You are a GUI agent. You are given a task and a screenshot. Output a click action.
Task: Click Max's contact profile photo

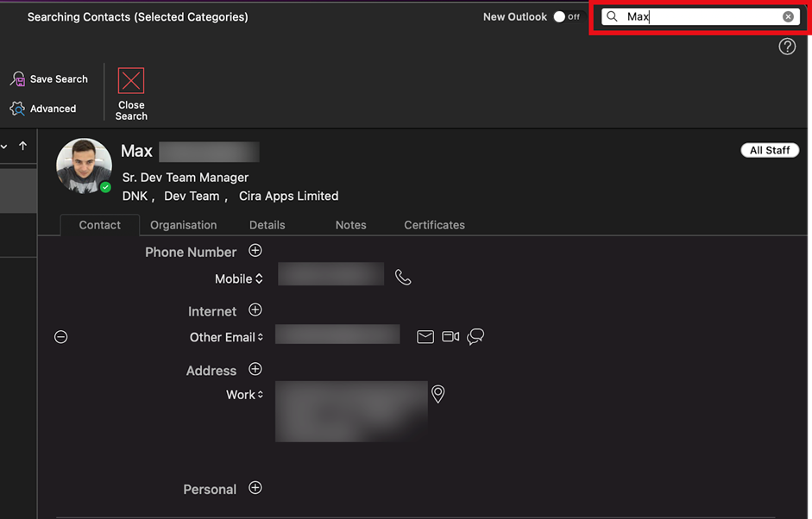tap(84, 166)
